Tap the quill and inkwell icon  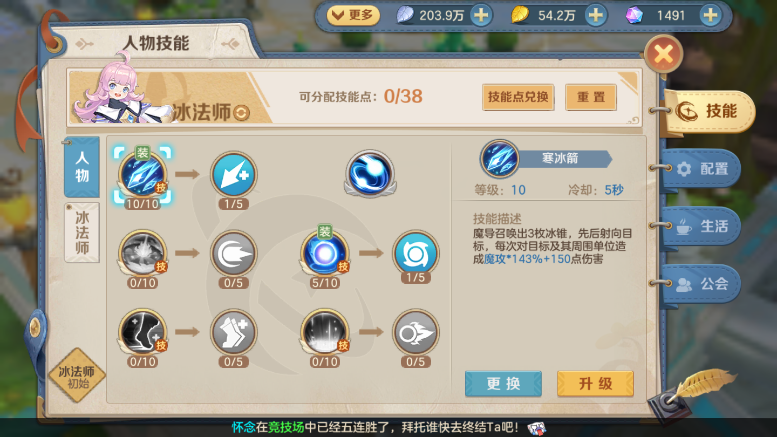685,396
